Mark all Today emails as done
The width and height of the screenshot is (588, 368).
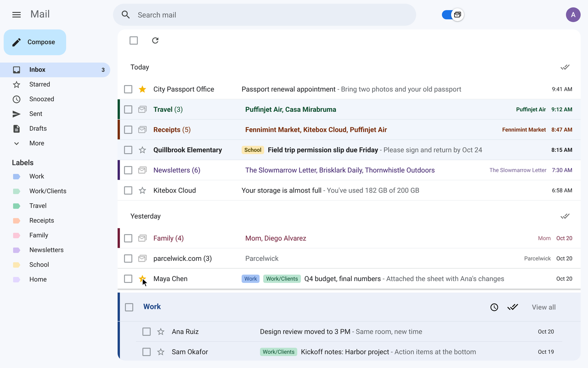565,67
